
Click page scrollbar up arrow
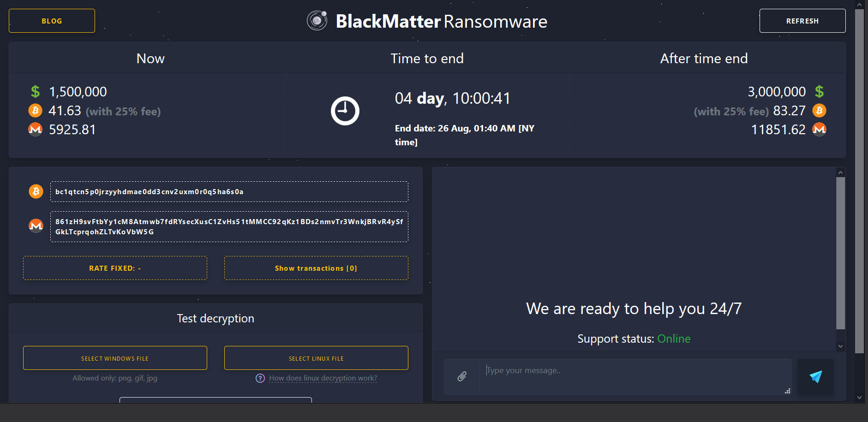(x=859, y=5)
